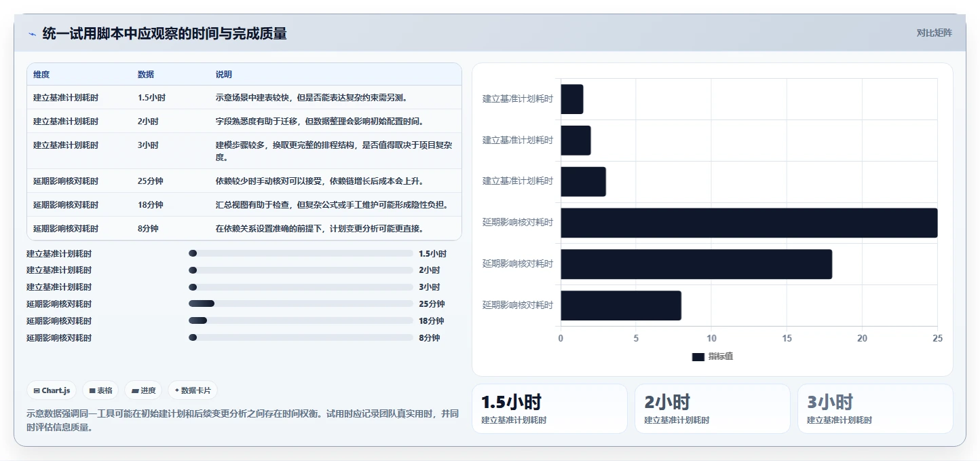
Task: Click the progress bar labeled 3小时
Action: (x=301, y=287)
